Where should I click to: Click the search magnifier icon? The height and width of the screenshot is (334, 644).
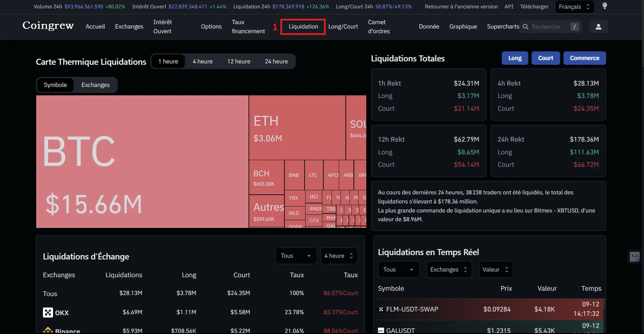pyautogui.click(x=525, y=27)
